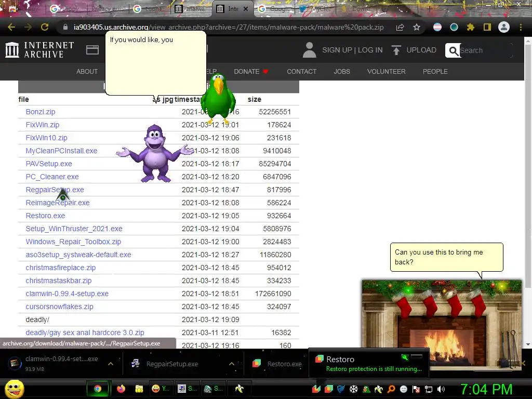Click the wrench icon in Restoro popup
This screenshot has width=532, height=399.
point(405,357)
